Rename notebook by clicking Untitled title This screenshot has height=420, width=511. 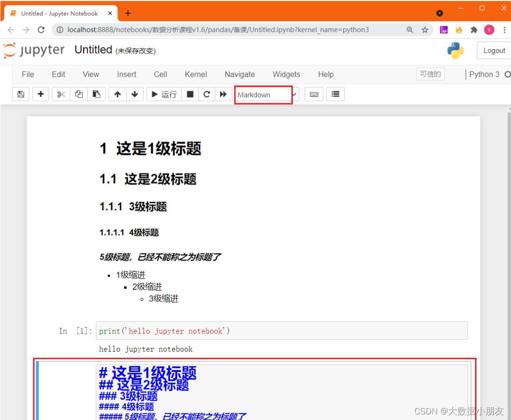pos(93,50)
